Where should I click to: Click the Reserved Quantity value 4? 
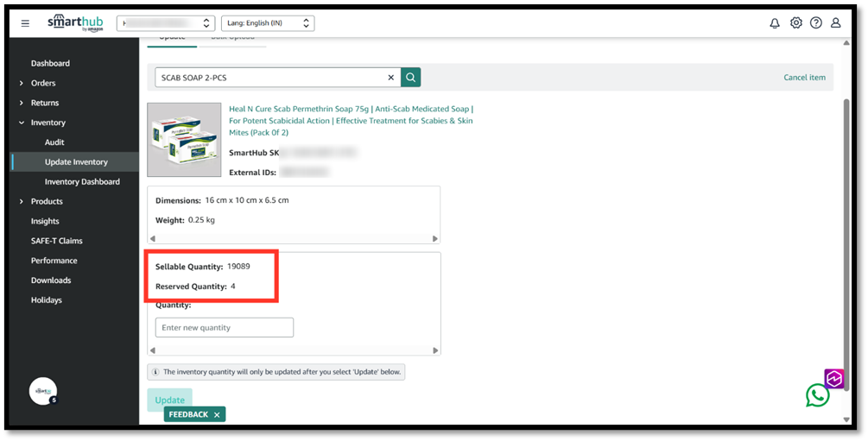point(233,286)
